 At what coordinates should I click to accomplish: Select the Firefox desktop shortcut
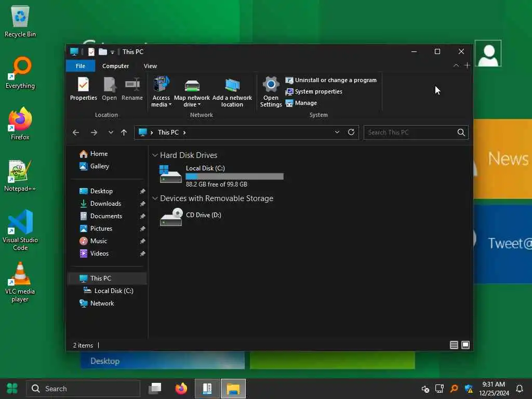click(x=20, y=124)
